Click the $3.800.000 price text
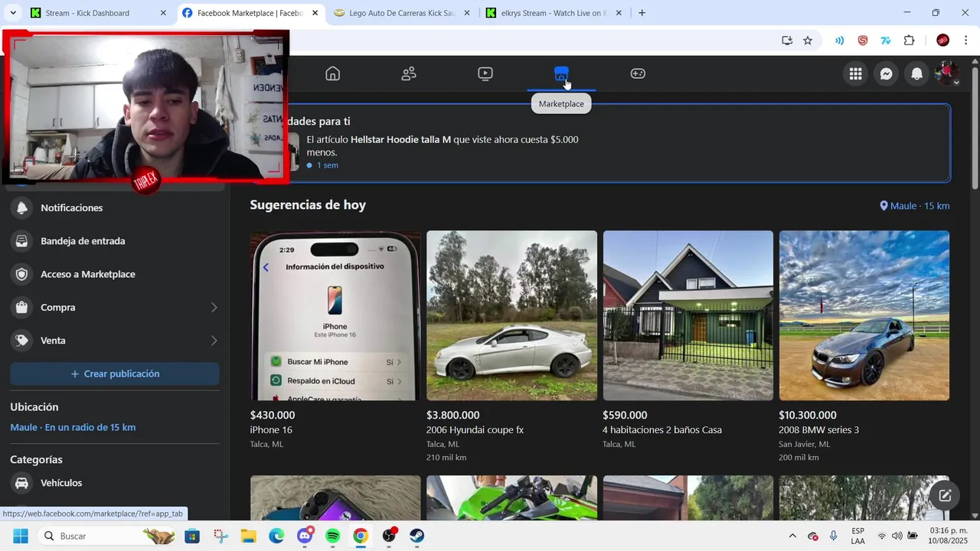 [x=452, y=415]
